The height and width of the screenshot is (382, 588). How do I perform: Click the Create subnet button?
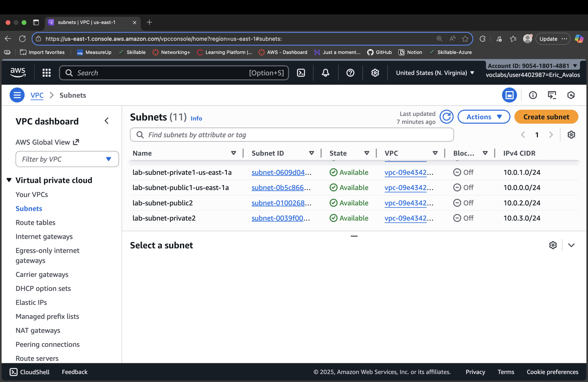point(546,117)
